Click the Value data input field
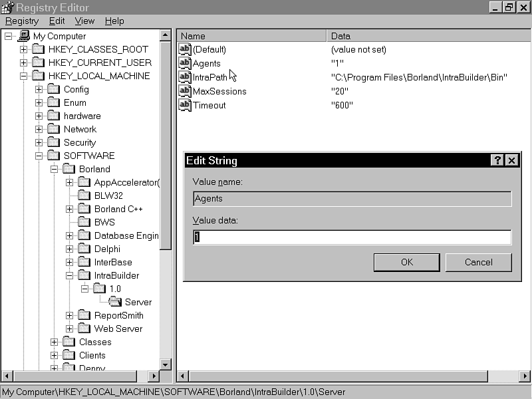Screen dimensions: 532x399 352,237
